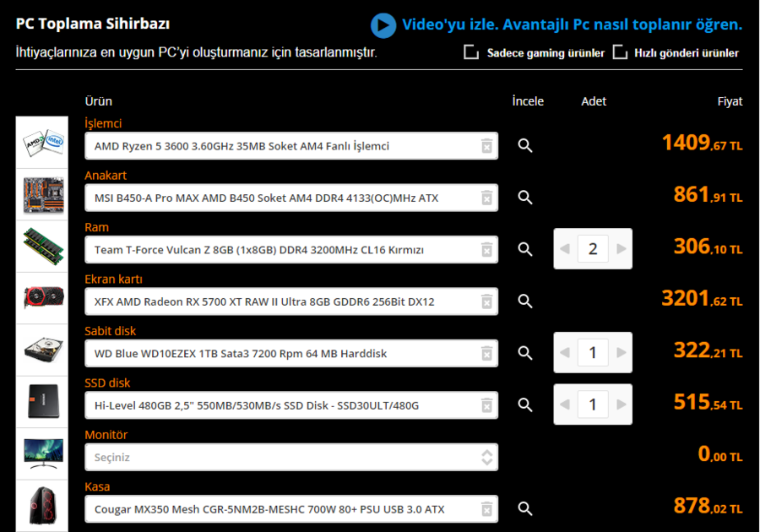This screenshot has height=532, width=760.
Task: Enable the 'Sadece gaming ürünler' checkbox
Action: [x=471, y=53]
